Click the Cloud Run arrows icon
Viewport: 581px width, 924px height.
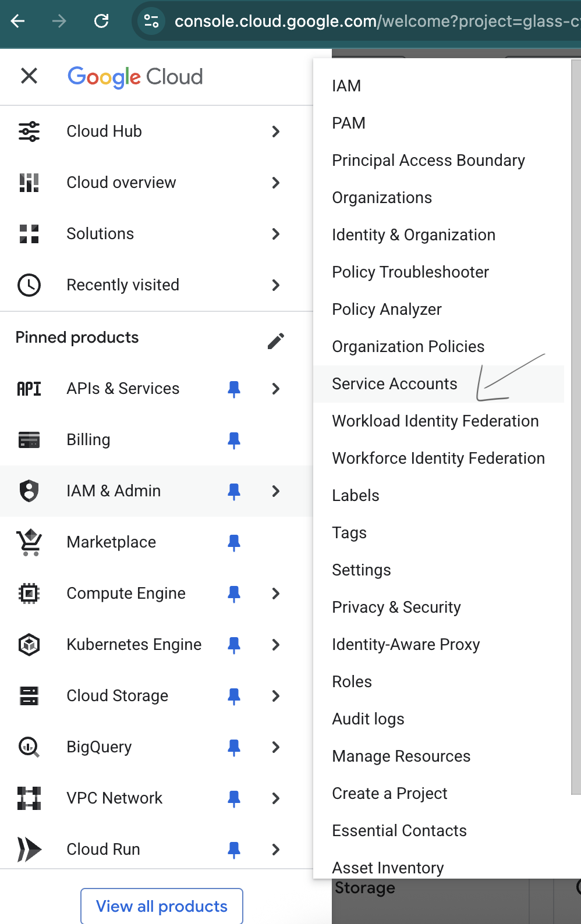point(29,850)
